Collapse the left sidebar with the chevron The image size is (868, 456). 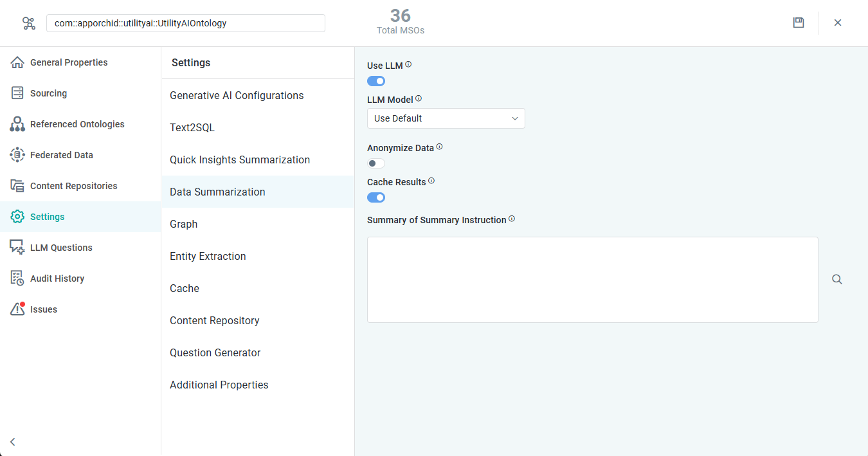pyautogui.click(x=12, y=442)
